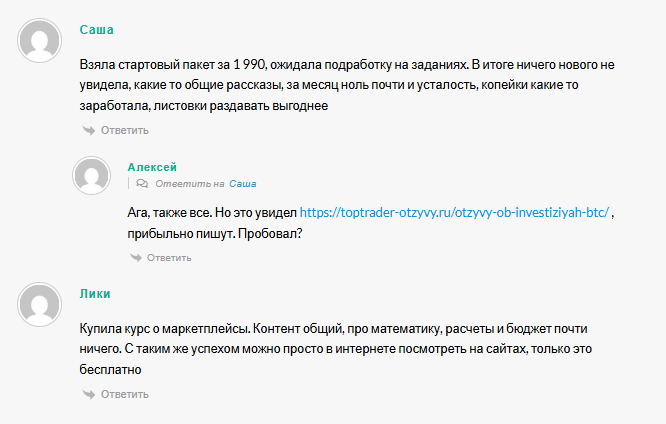The image size is (666, 424).
Task: Click the text 'прибыльно пишут. Пробовал?'
Action: (214, 233)
